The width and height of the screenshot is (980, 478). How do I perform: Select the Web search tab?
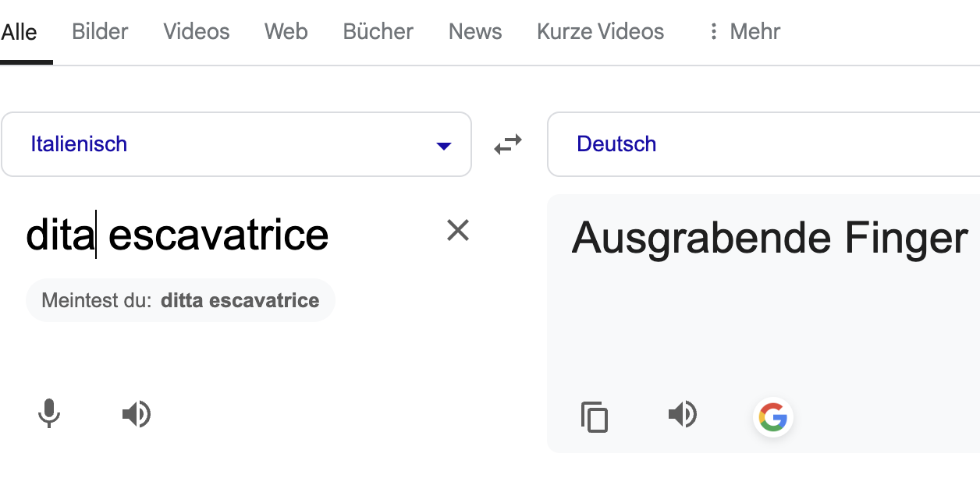coord(286,32)
